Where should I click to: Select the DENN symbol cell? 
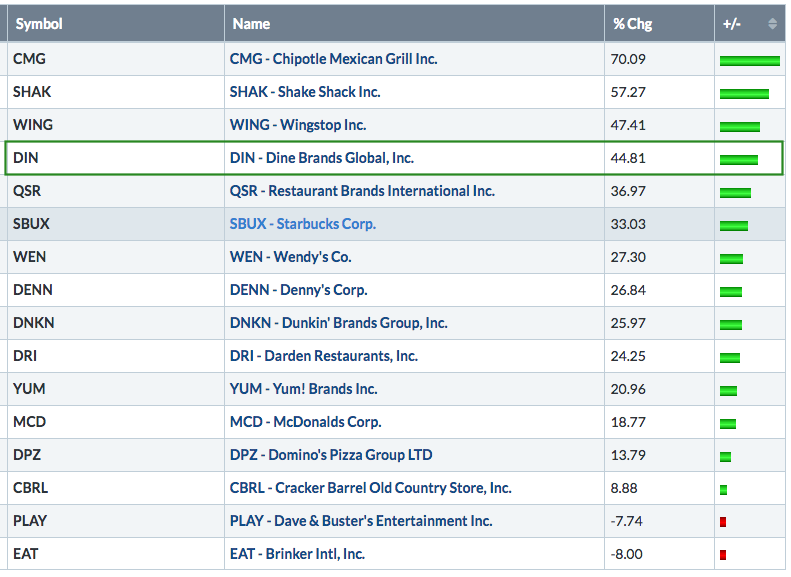[x=116, y=290]
